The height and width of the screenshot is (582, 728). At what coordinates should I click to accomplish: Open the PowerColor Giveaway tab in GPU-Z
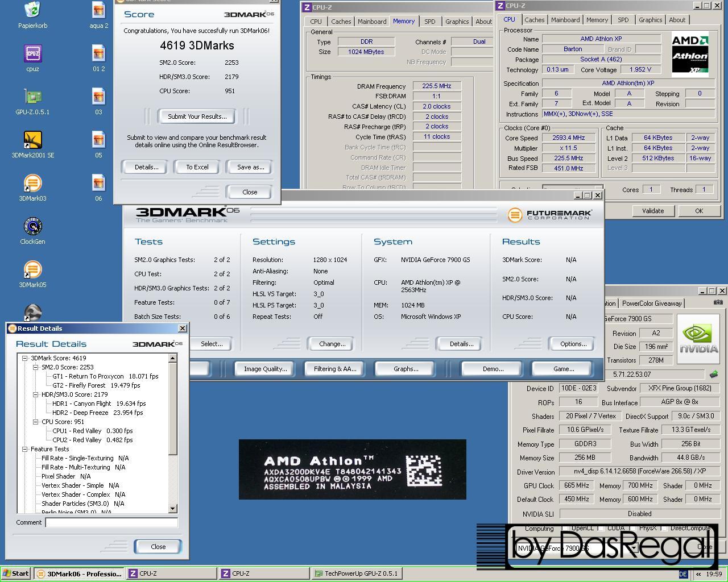(x=652, y=304)
